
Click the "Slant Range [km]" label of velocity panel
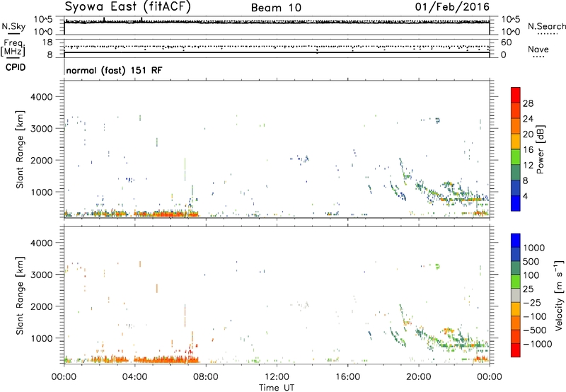point(20,296)
